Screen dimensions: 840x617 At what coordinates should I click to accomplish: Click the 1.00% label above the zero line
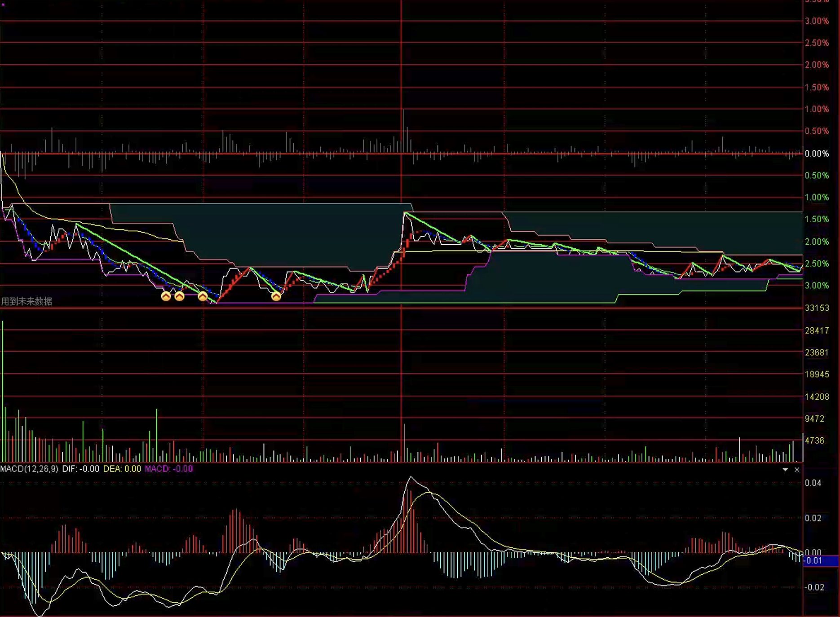pos(817,109)
